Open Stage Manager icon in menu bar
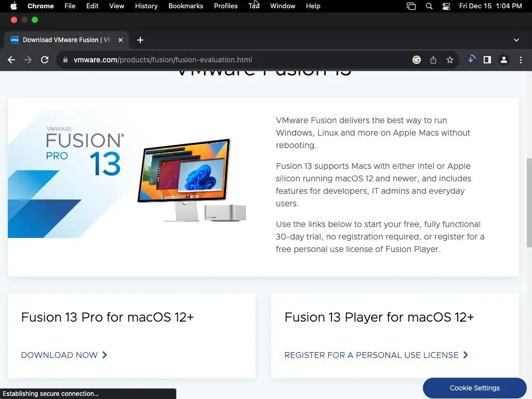 (x=411, y=6)
